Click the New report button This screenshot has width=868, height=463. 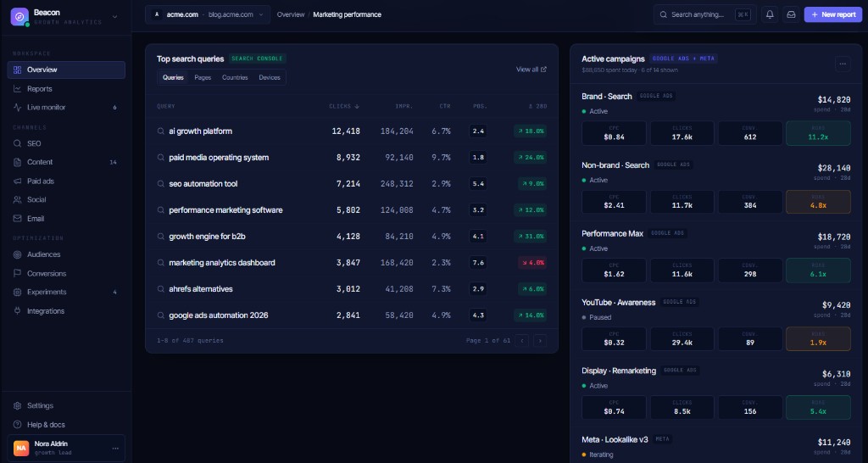pyautogui.click(x=832, y=15)
